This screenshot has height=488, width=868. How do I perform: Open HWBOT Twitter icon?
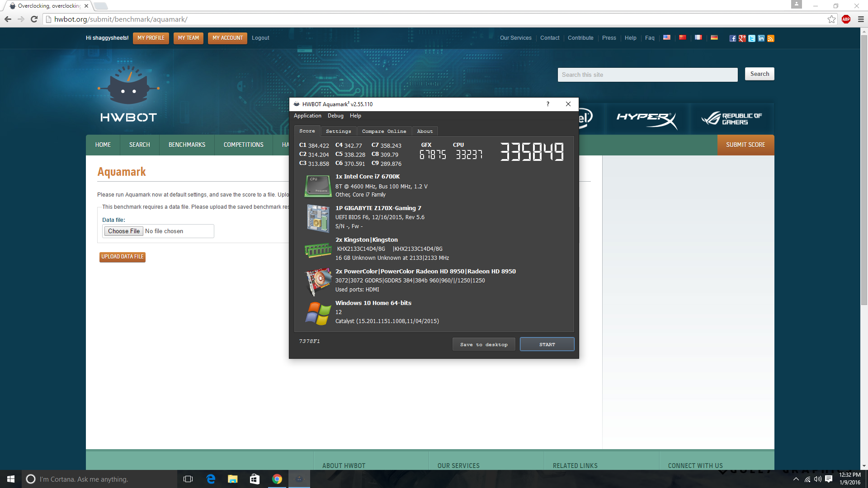pos(752,38)
